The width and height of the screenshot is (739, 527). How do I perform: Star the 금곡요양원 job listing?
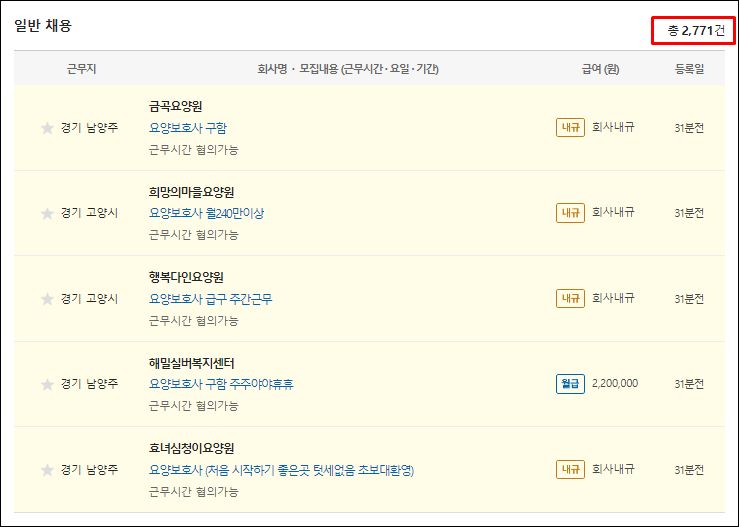tap(46, 128)
